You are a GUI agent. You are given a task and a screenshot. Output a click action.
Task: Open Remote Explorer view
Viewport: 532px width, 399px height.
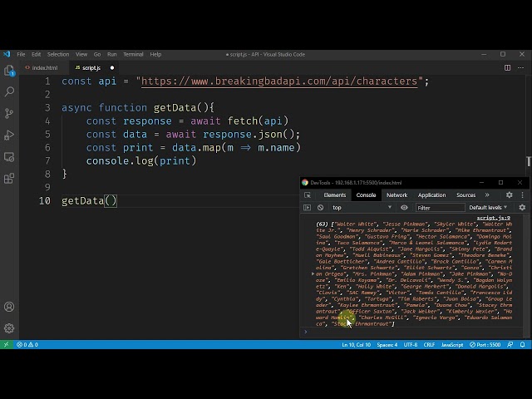(9, 157)
